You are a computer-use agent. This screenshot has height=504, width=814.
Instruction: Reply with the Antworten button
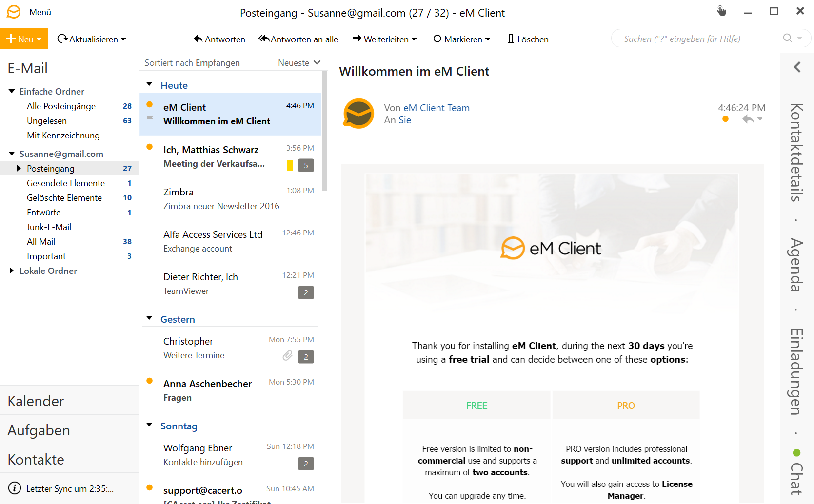[x=219, y=39]
